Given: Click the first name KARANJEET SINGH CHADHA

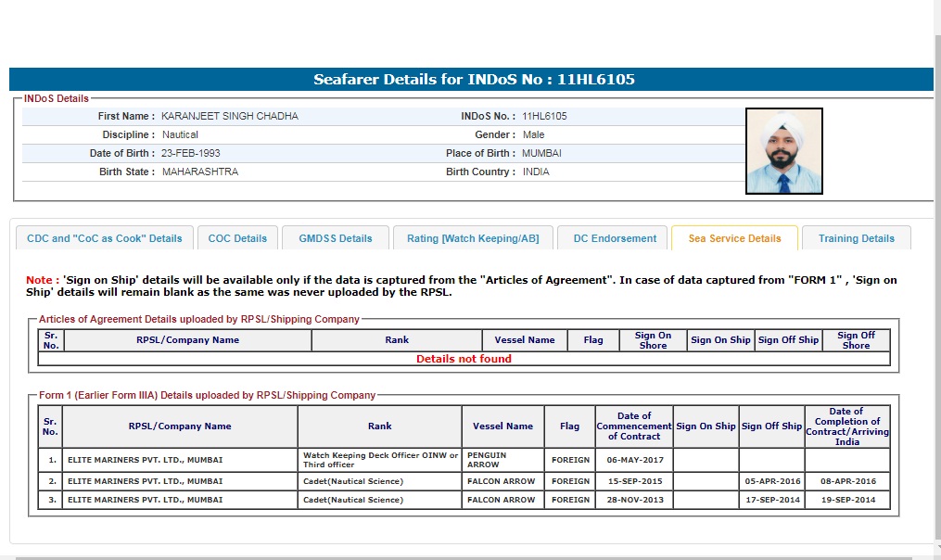Looking at the screenshot, I should pos(229,117).
